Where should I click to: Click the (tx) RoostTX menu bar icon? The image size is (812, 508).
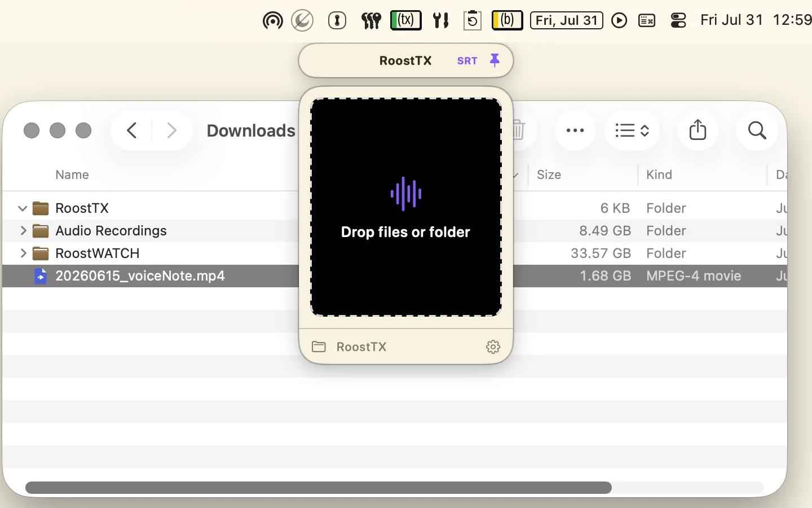click(406, 20)
